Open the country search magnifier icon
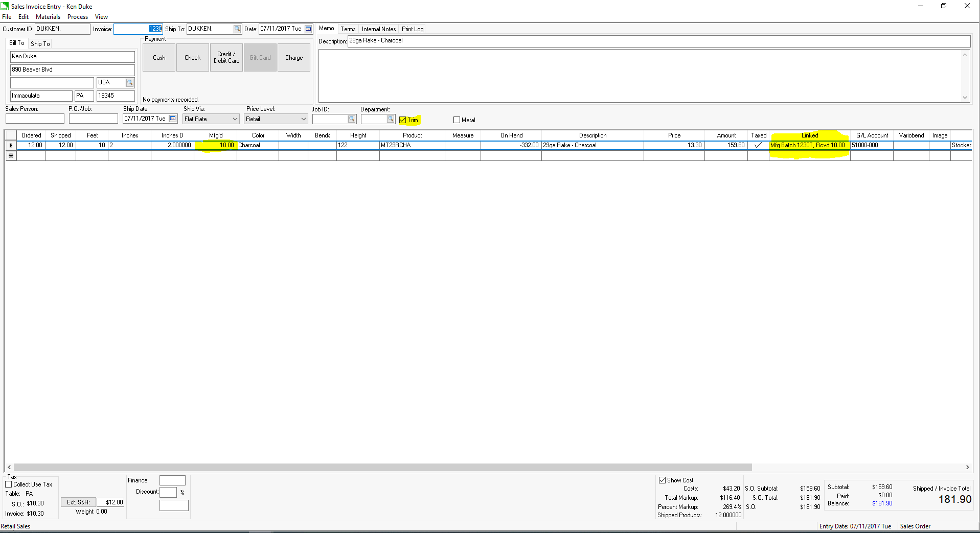The height and width of the screenshot is (533, 980). [130, 82]
